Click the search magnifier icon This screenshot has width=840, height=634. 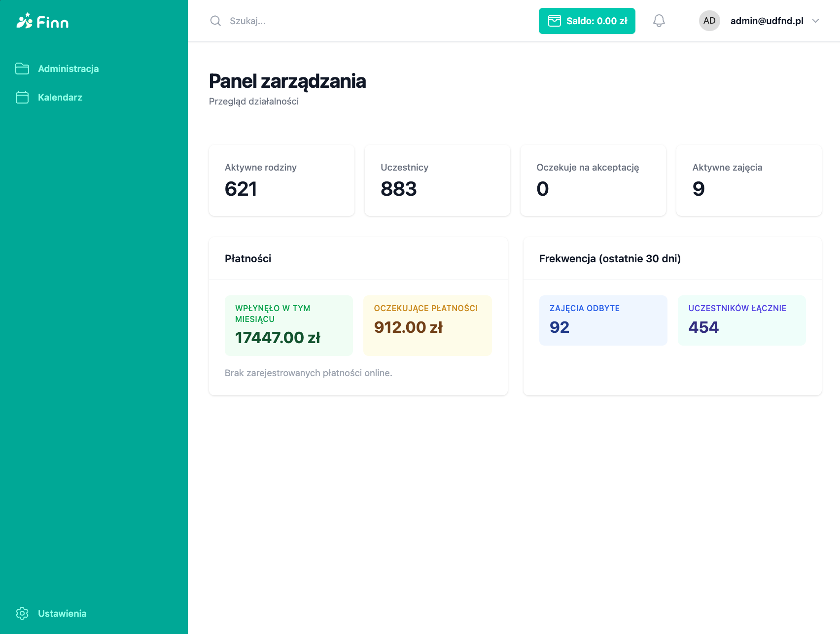point(215,21)
